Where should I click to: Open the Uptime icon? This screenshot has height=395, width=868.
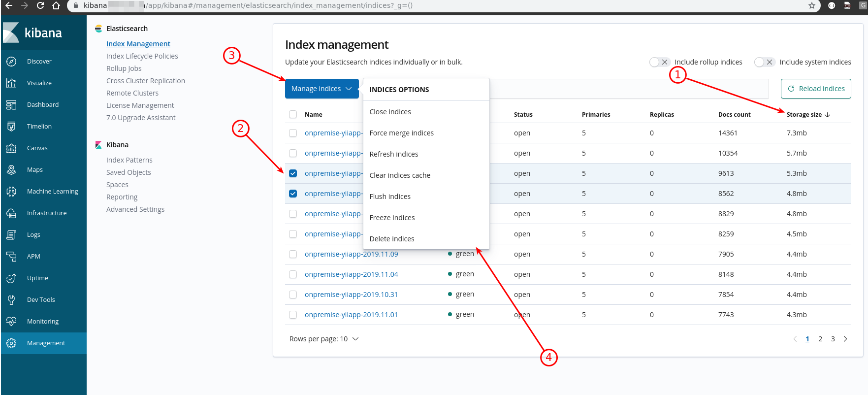[x=11, y=278]
